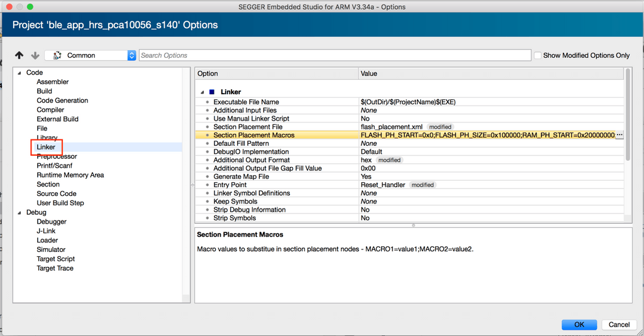Click the FLASH_PH_START macros value field

[487, 135]
